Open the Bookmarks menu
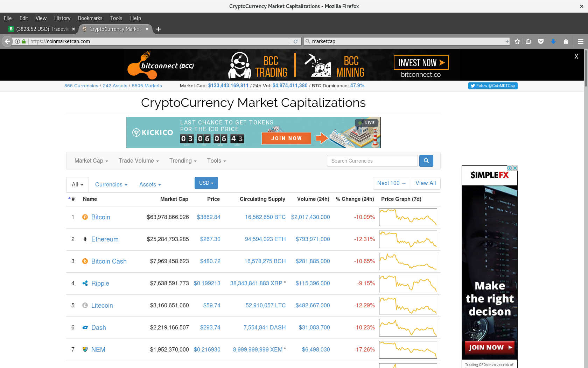Screen dimensions: 588x368 [x=90, y=18]
